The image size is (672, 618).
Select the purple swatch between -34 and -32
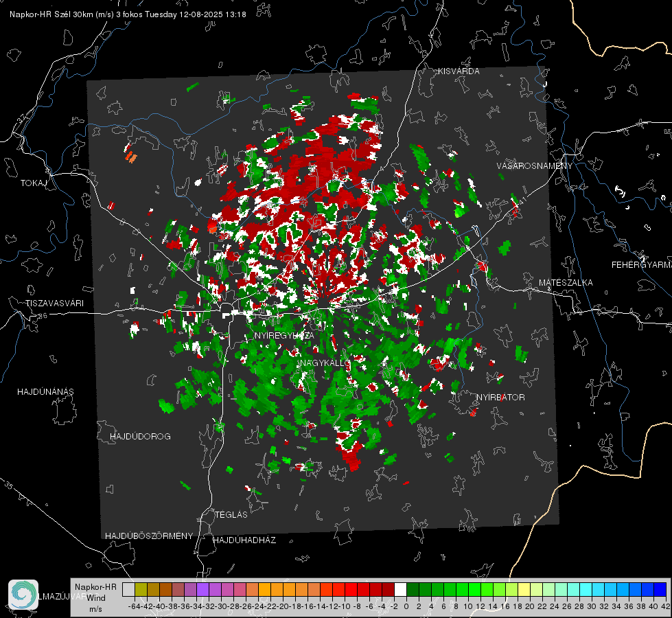[x=202, y=589]
